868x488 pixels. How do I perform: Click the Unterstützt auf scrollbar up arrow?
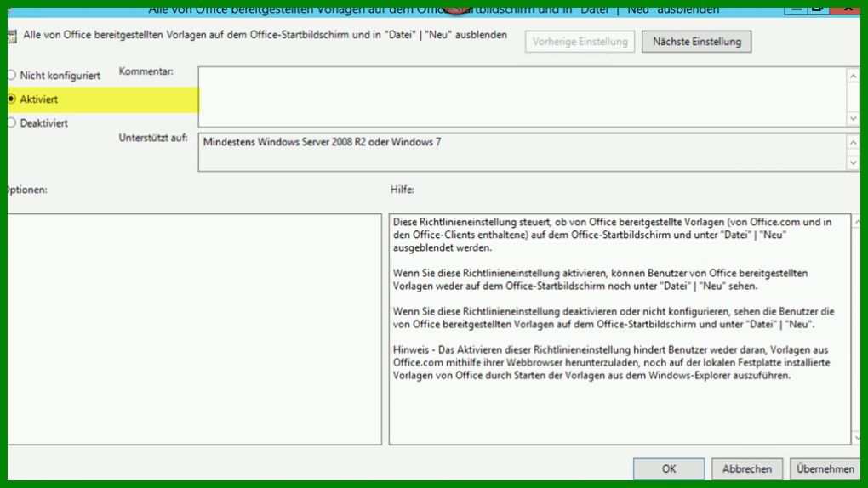853,143
